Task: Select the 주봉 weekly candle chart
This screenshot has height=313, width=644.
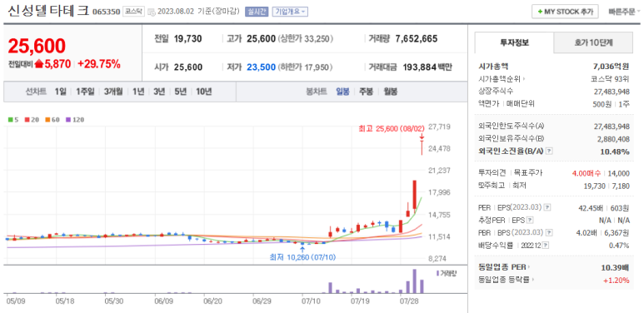Action: pyautogui.click(x=366, y=92)
